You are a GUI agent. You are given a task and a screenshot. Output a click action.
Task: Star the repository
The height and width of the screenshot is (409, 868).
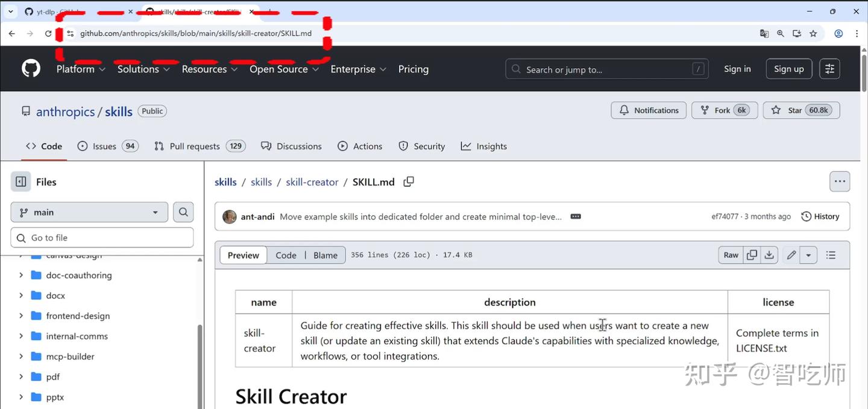click(801, 110)
